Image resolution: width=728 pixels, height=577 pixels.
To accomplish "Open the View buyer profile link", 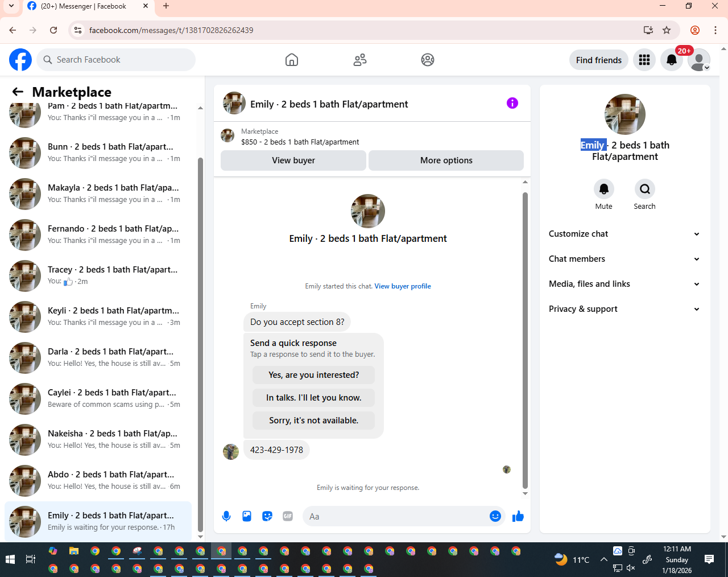I will point(403,286).
